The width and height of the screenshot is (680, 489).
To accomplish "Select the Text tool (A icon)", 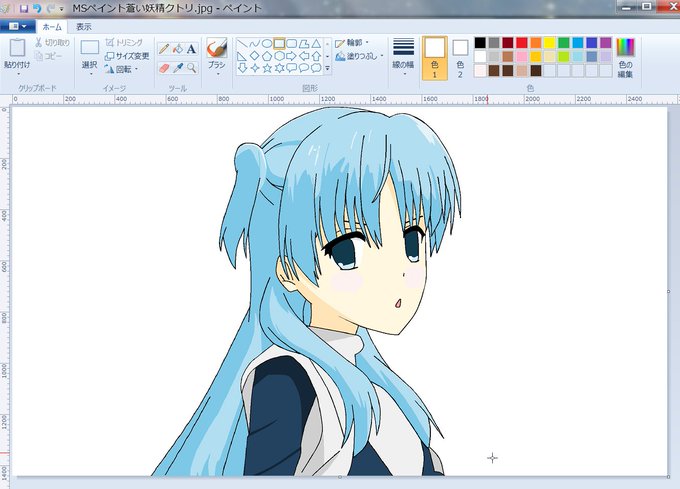I will coord(191,49).
